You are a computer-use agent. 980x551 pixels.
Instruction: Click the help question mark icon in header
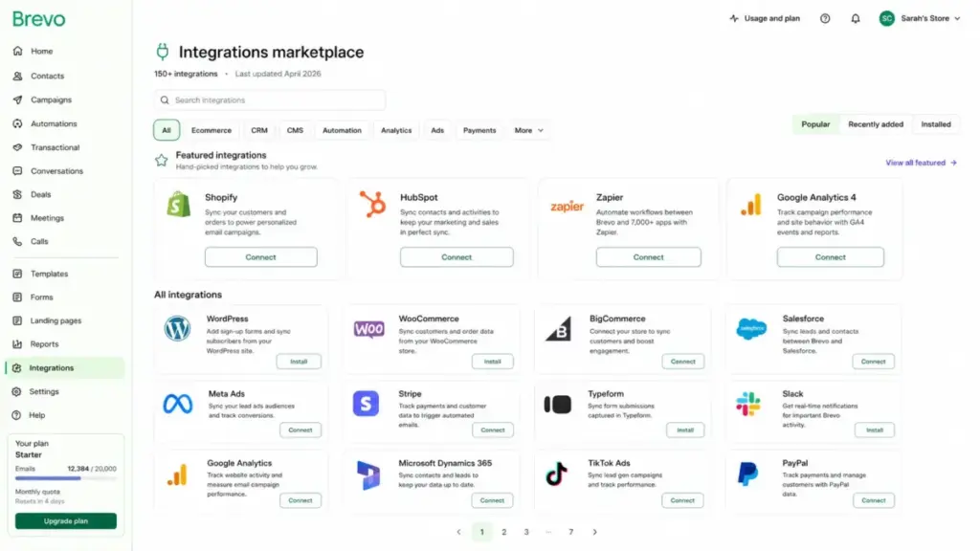pos(825,19)
